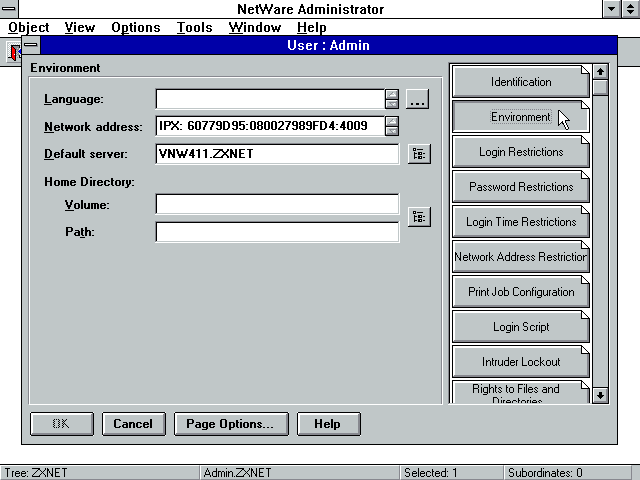The width and height of the screenshot is (640, 480).
Task: Click the Network address IPX field
Action: tap(270, 126)
